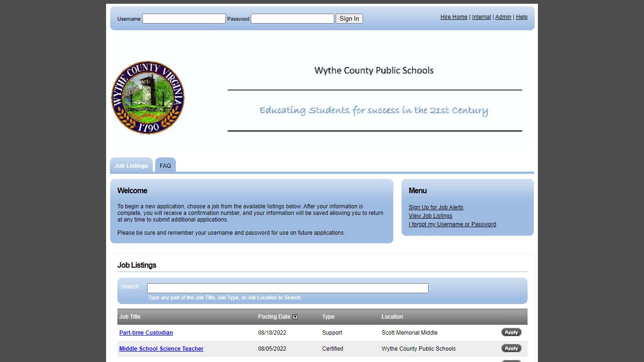This screenshot has height=362, width=644.
Task: Click the 08/18/2022 posting date cell
Action: (272, 333)
